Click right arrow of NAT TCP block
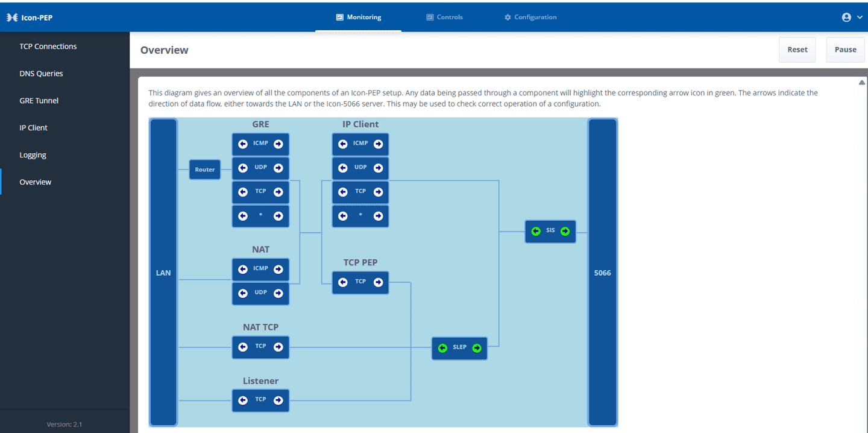868x433 pixels. [x=278, y=347]
